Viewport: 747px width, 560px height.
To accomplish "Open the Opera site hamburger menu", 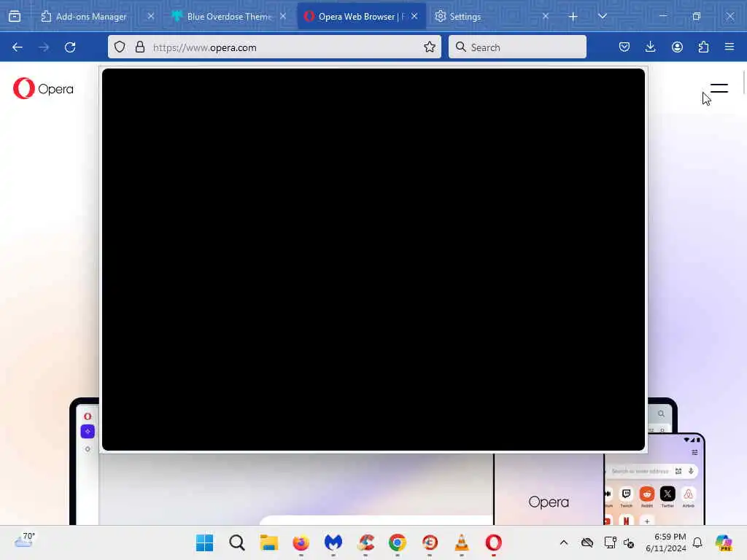I will click(x=719, y=88).
